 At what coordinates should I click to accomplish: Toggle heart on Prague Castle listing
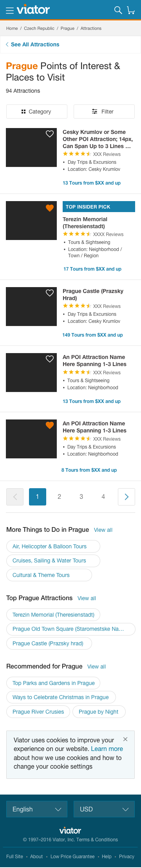pyautogui.click(x=50, y=293)
